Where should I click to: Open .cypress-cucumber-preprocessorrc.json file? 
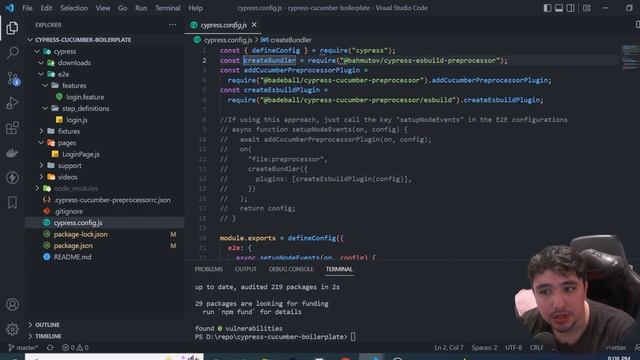[x=112, y=200]
